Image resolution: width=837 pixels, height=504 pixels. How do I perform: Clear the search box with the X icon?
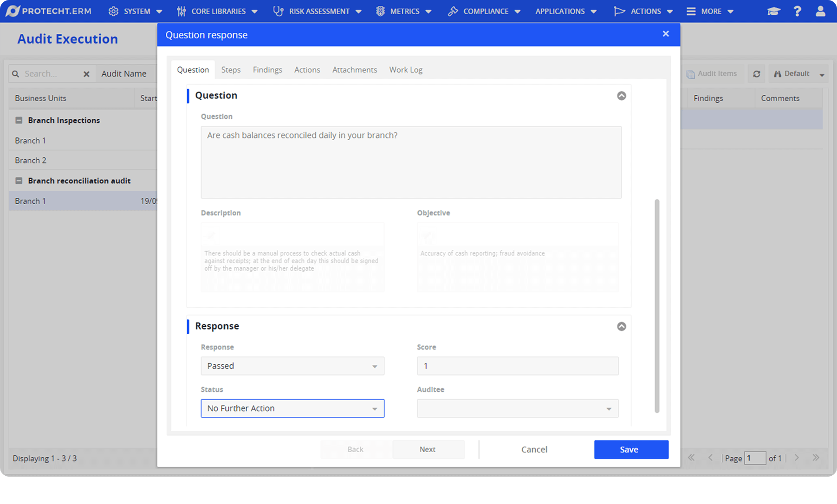tap(86, 74)
